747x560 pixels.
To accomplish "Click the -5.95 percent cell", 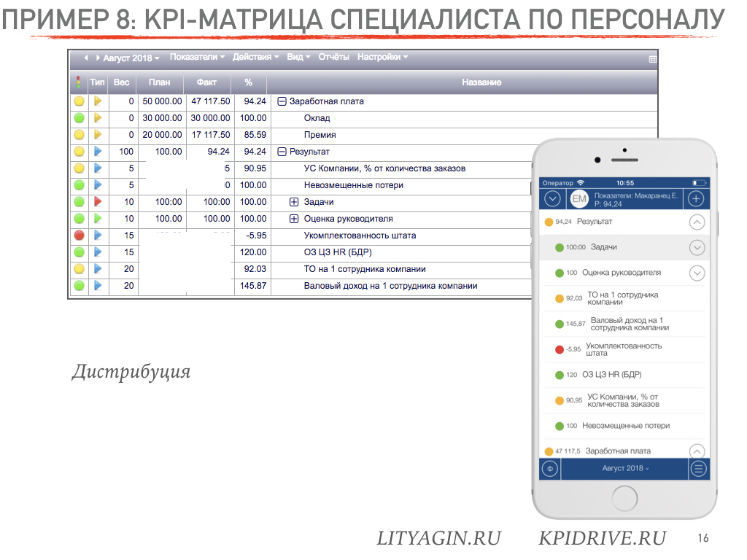I will click(x=256, y=236).
